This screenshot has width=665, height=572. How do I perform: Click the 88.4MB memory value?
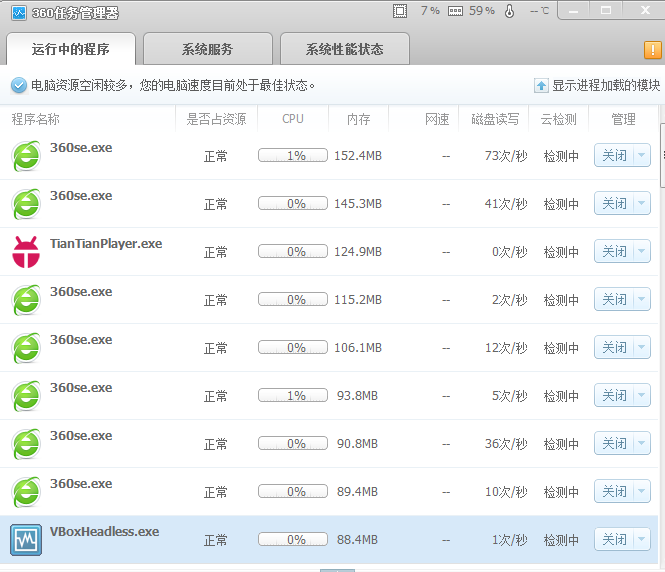pyautogui.click(x=357, y=540)
